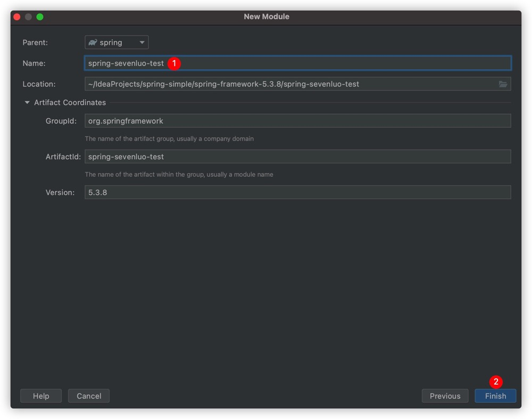The image size is (532, 419).
Task: Click the Artifact Coordinates heading text
Action: pyautogui.click(x=70, y=103)
